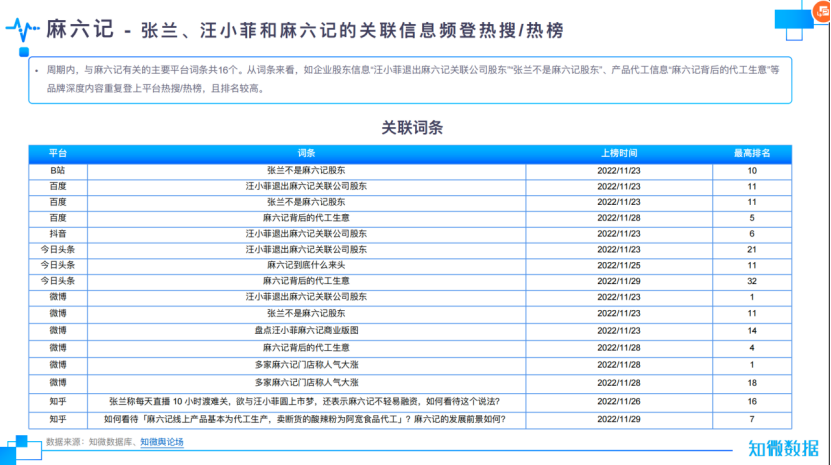Click 今日头条 in the rank 21 row
Image resolution: width=831 pixels, height=465 pixels.
58,249
